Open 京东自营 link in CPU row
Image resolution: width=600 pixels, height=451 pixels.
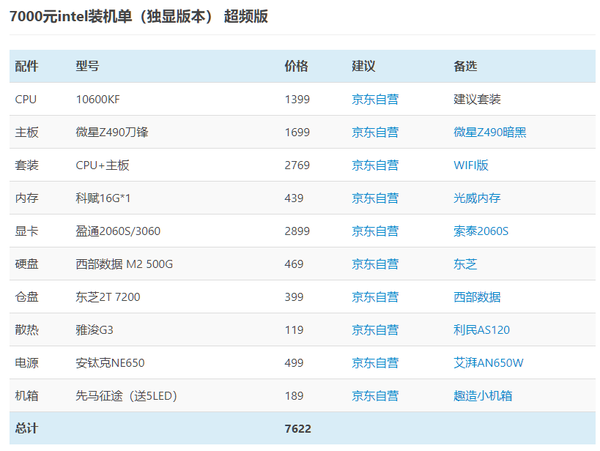(x=375, y=99)
